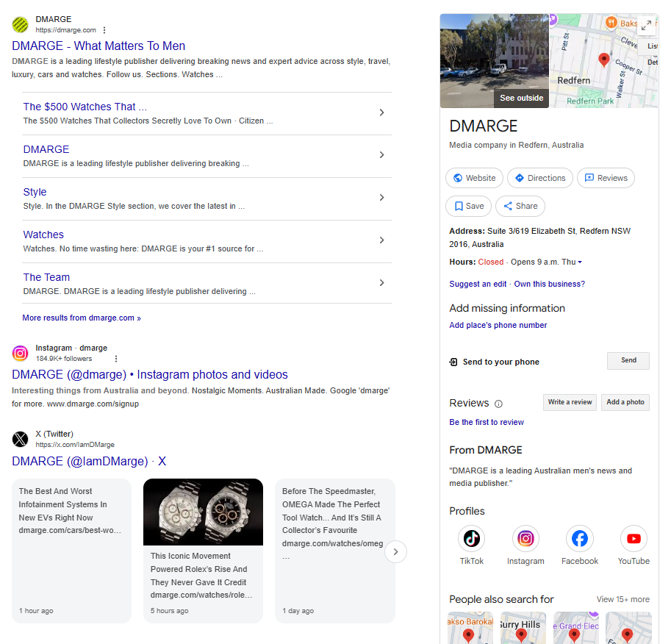Open the 'Before The Speedmaster' OMEGA post
The height and width of the screenshot is (644, 671).
[x=334, y=551]
